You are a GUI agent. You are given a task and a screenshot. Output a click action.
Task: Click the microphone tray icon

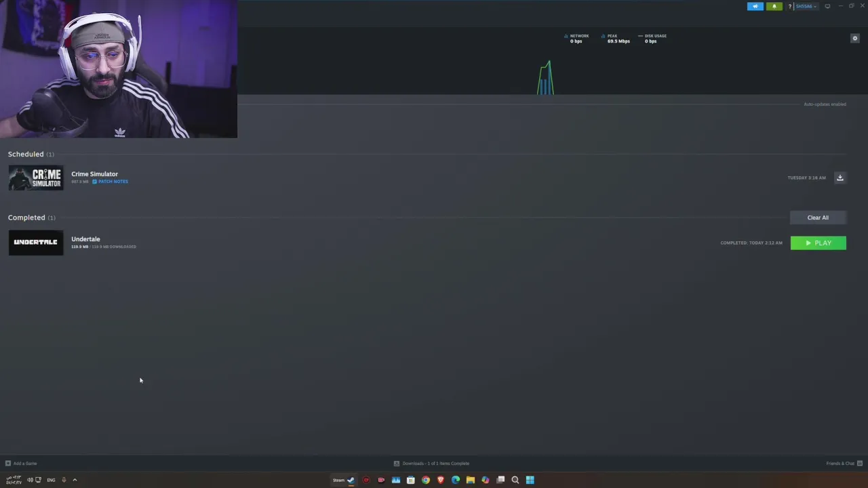pyautogui.click(x=64, y=480)
